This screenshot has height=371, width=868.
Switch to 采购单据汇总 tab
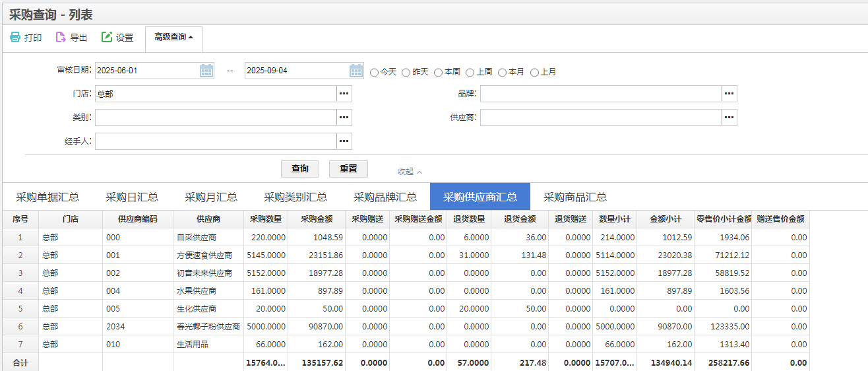pos(47,197)
